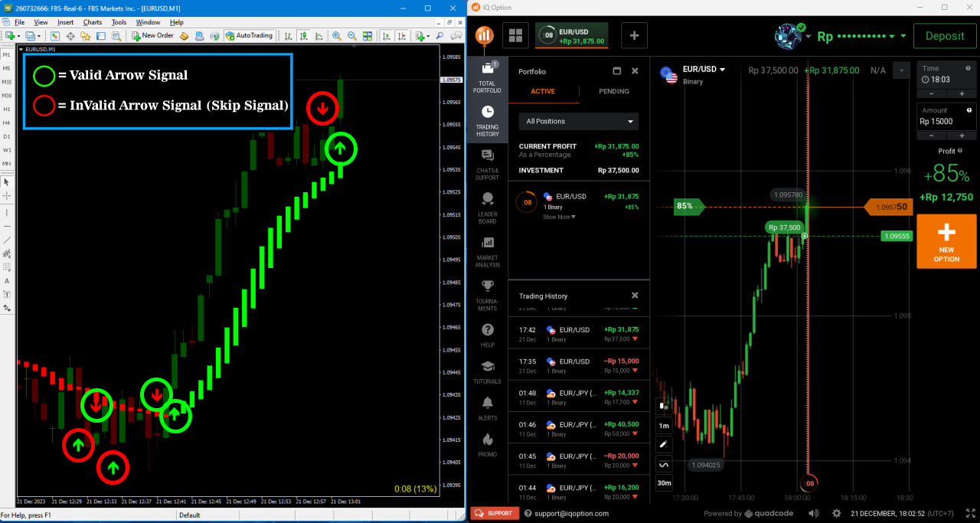Open IQ Option settings gear icon
Screen dimensions: 980x523
tap(837, 513)
